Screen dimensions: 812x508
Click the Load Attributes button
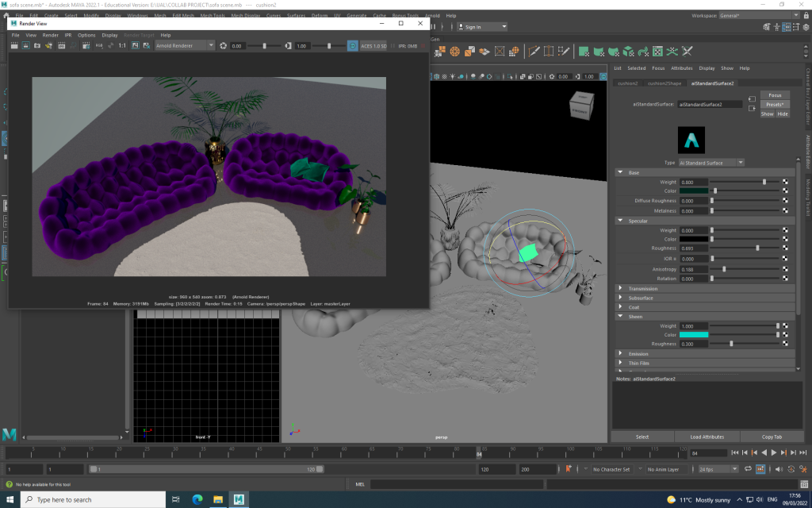pos(707,437)
